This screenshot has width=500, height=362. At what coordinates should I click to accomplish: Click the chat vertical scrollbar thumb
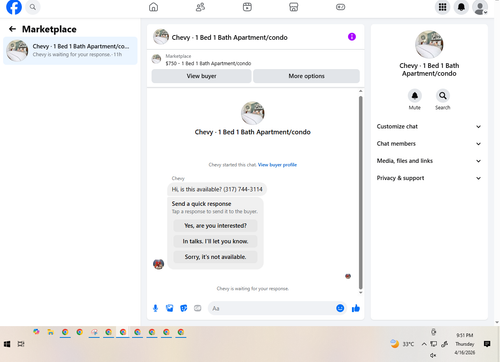coord(360,193)
